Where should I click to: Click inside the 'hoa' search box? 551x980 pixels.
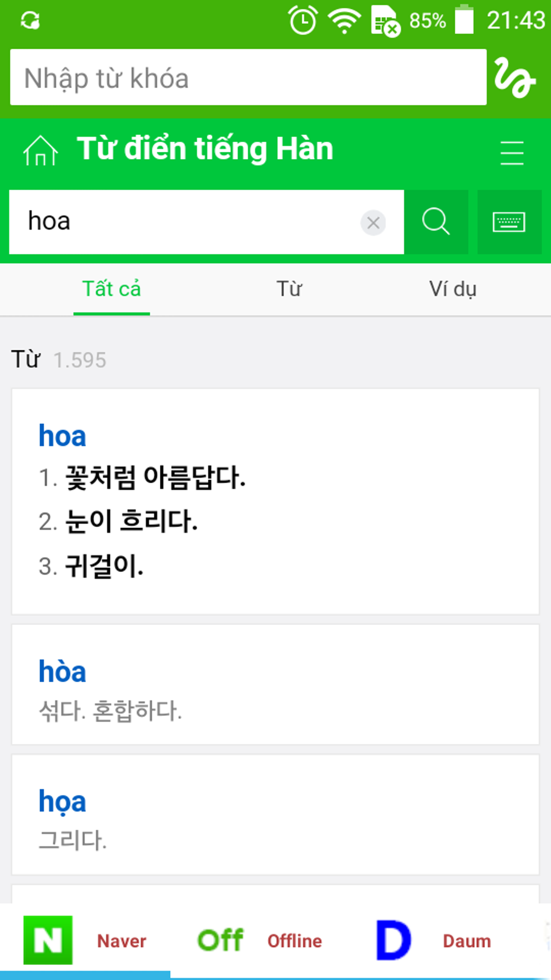coord(184,222)
